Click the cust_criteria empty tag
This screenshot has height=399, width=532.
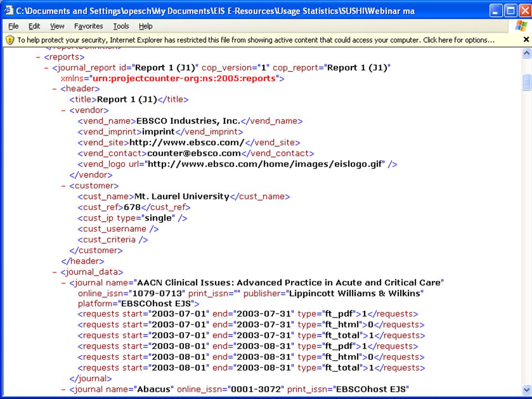coord(112,240)
